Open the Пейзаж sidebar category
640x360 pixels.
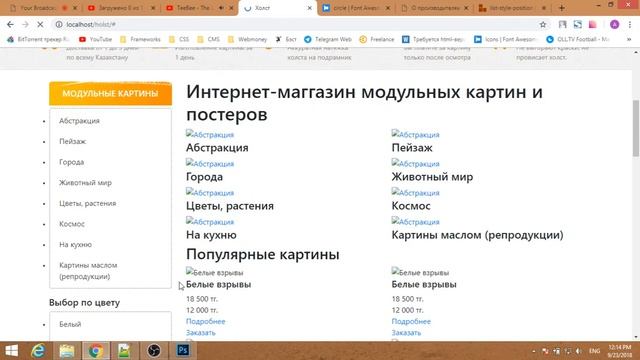coord(72,141)
